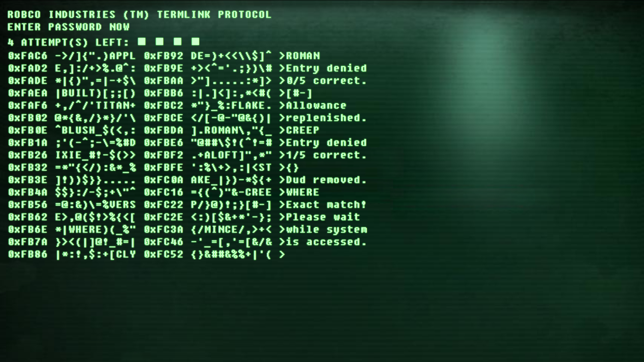Click the ST bracket entry
Image resolution: width=644 pixels, height=362 pixels.
click(x=267, y=167)
